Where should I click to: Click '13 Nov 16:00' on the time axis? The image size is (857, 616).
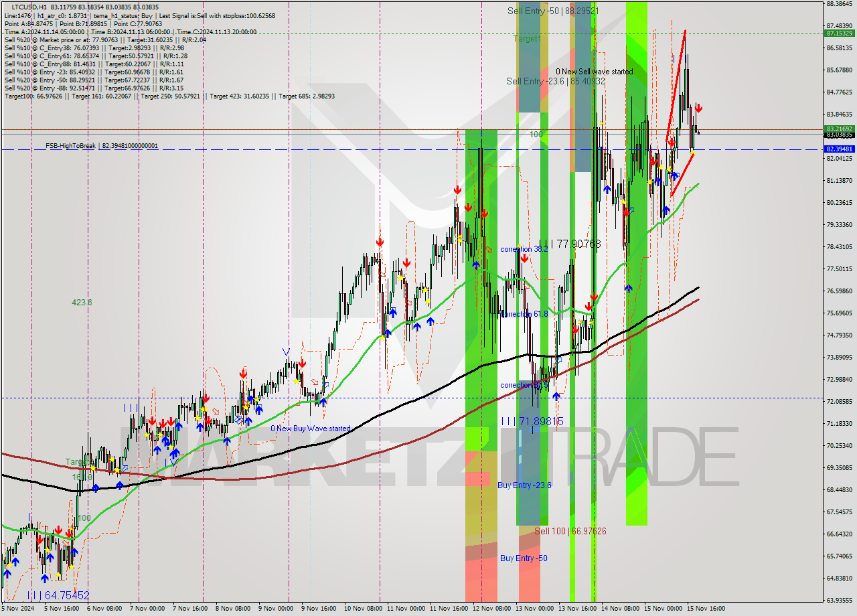pyautogui.click(x=576, y=609)
